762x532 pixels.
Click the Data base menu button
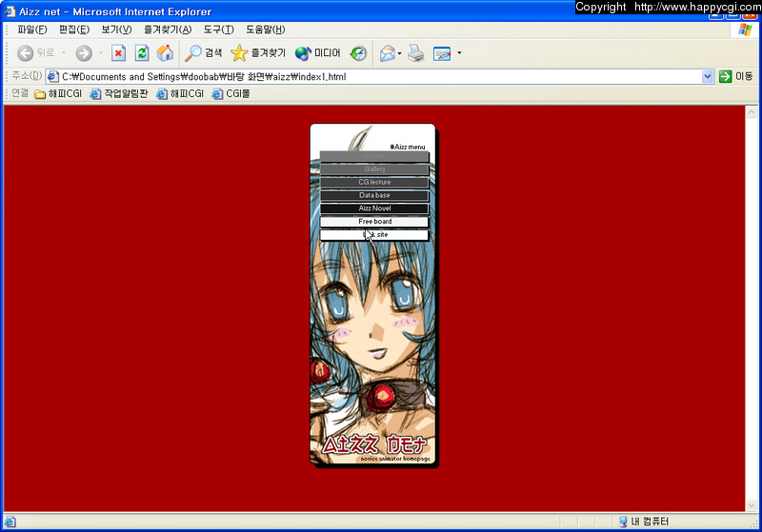[374, 195]
